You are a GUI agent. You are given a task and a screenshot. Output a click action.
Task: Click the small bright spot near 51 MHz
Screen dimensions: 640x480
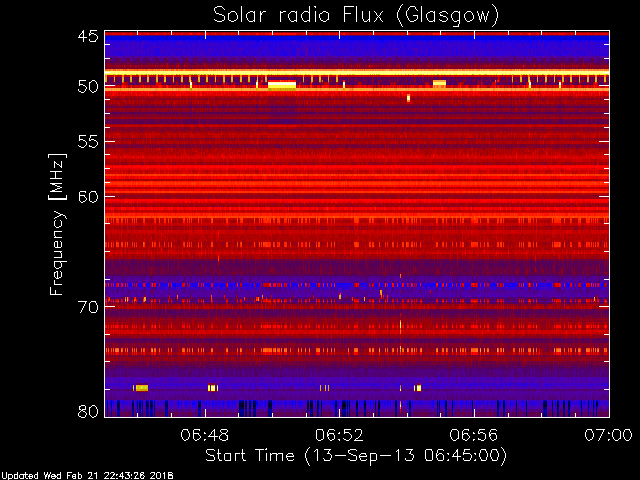(x=409, y=98)
